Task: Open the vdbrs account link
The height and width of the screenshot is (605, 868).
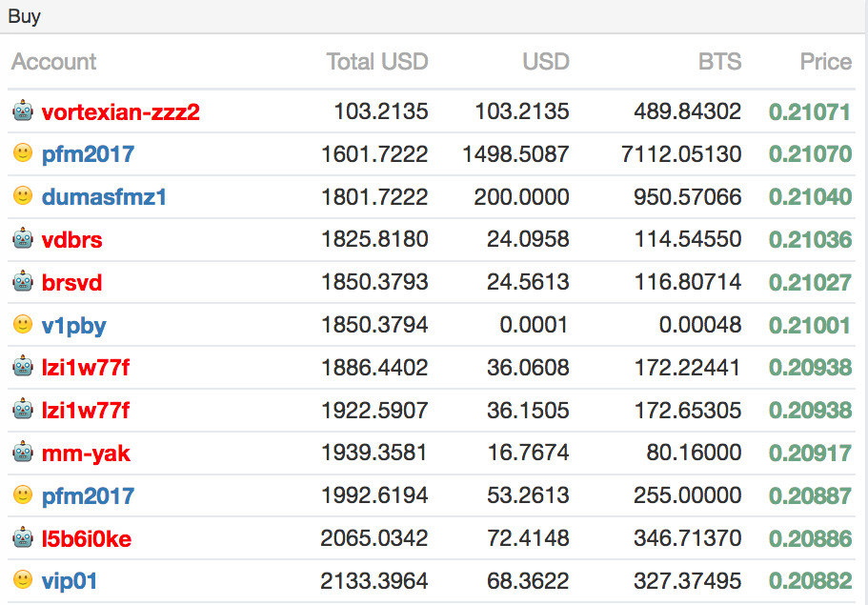Action: click(x=72, y=240)
